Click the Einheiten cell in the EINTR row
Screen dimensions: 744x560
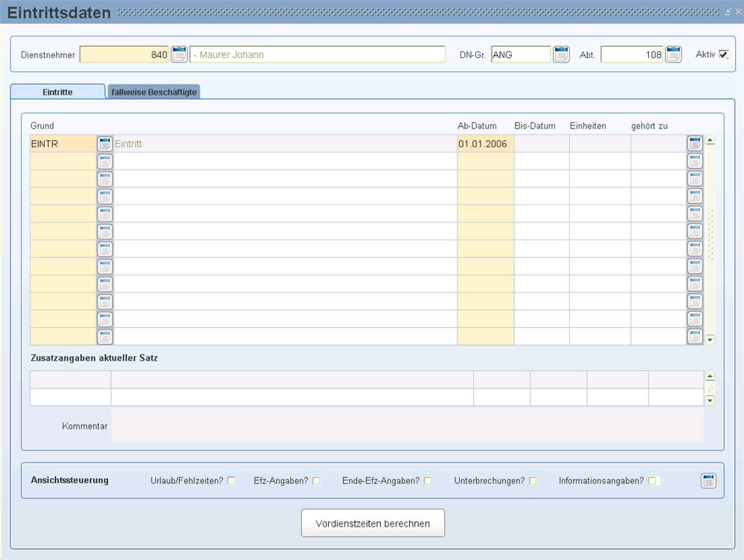[600, 144]
